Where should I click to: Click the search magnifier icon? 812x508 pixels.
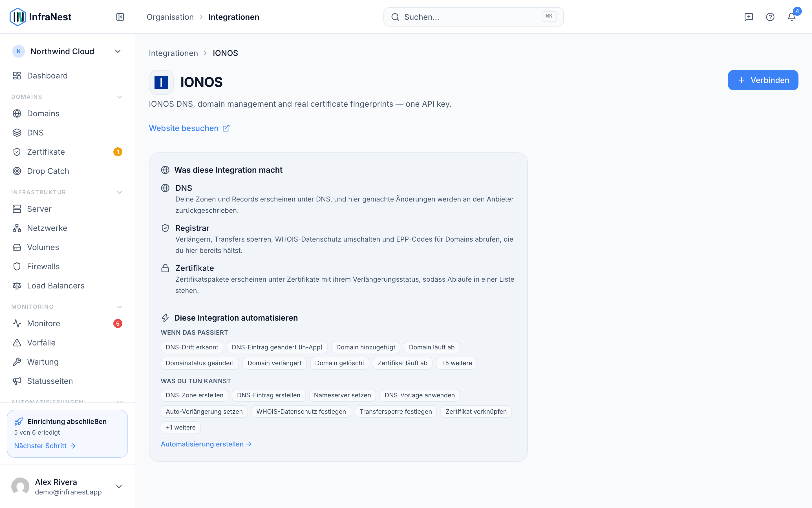pos(395,17)
